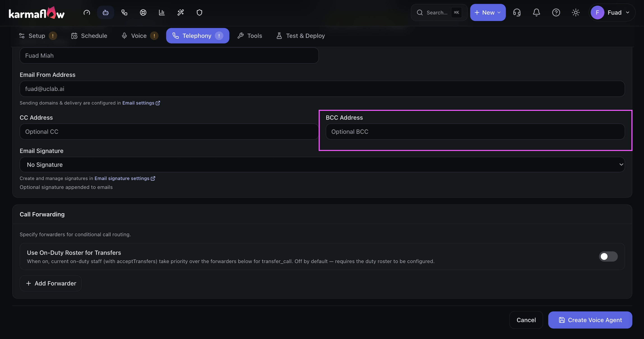Open the dashboard gauge icon
The image size is (644, 339).
click(87, 12)
